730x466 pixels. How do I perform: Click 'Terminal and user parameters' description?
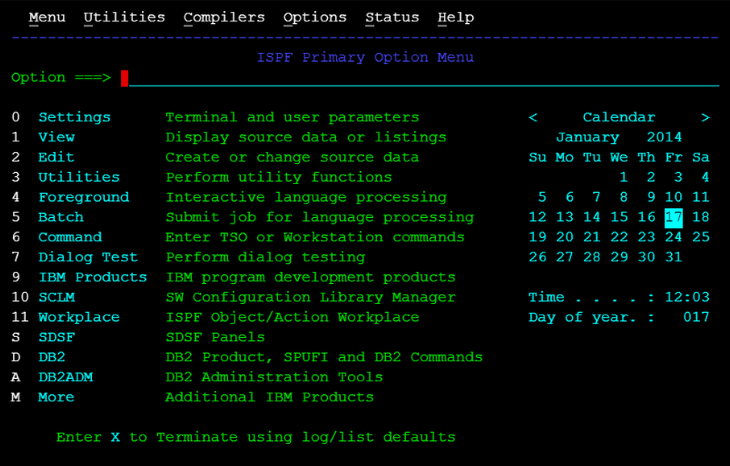click(x=292, y=117)
